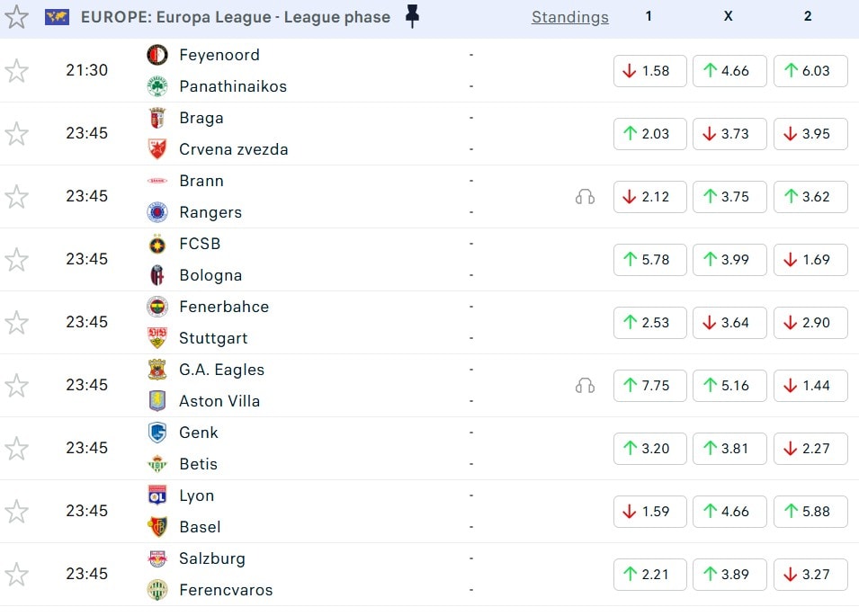Click the Lyon team logo
Viewport: 859px width, 616px height.
157,495
